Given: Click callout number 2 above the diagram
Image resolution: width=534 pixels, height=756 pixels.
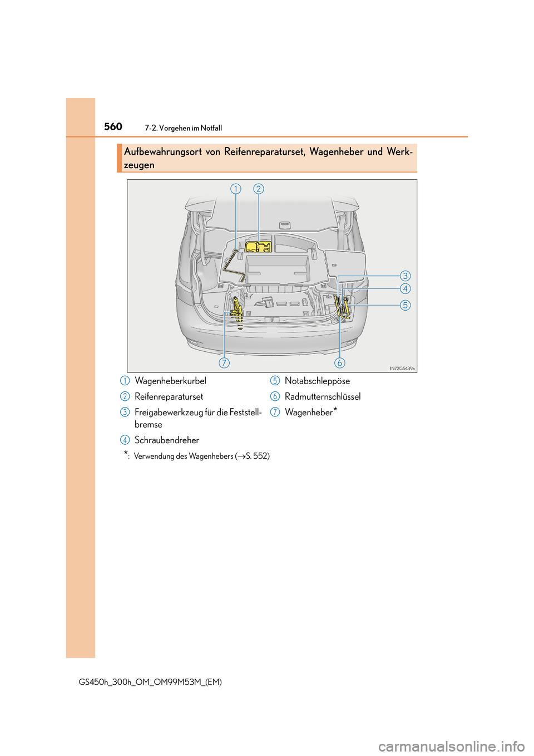Looking at the screenshot, I should pyautogui.click(x=259, y=189).
